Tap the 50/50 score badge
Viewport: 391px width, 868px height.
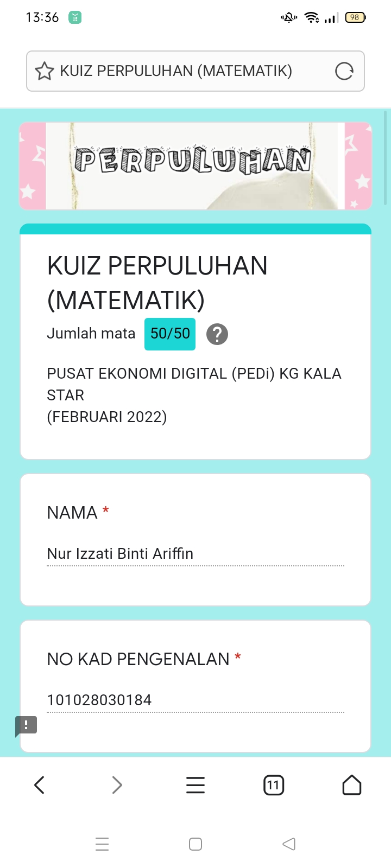[170, 334]
